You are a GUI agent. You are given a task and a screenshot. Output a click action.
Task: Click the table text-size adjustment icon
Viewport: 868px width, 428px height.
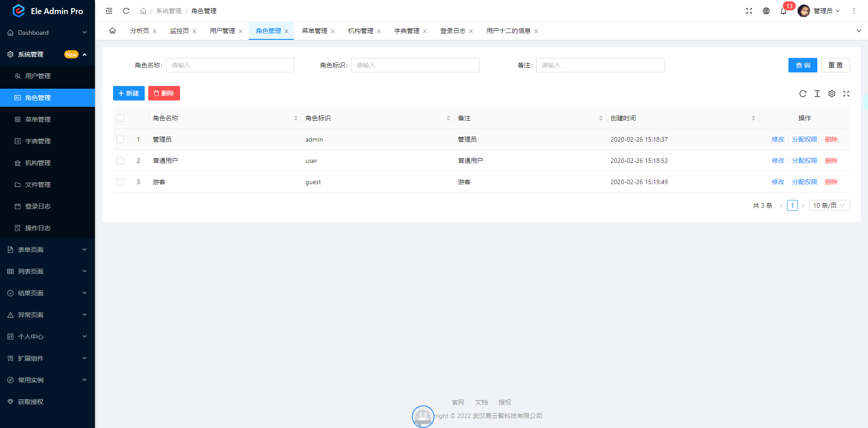(817, 94)
